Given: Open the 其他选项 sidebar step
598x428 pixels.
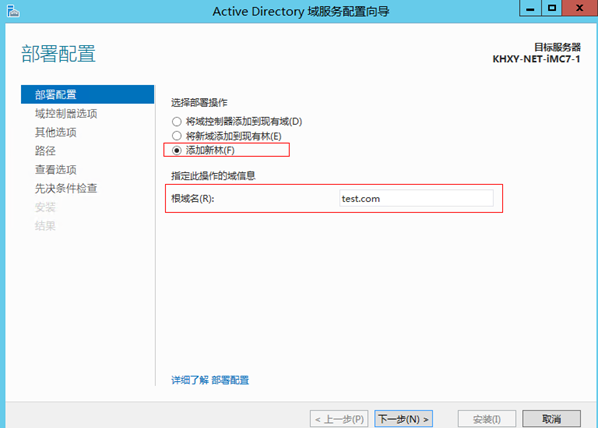Looking at the screenshot, I should pos(56,132).
